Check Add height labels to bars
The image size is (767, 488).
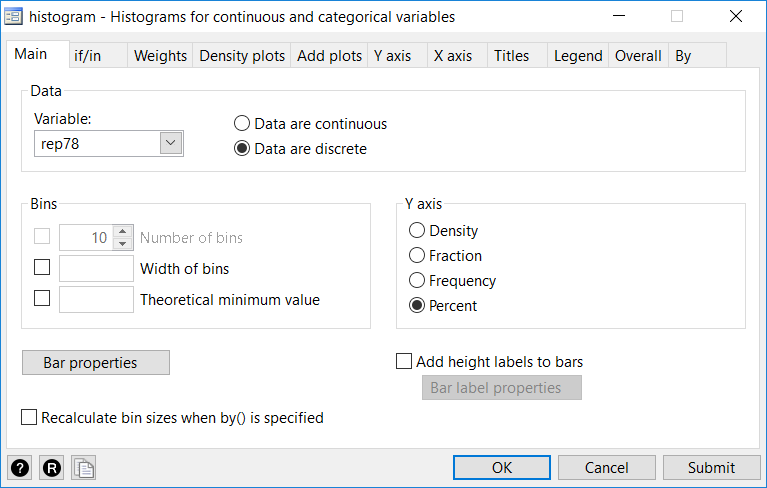405,362
